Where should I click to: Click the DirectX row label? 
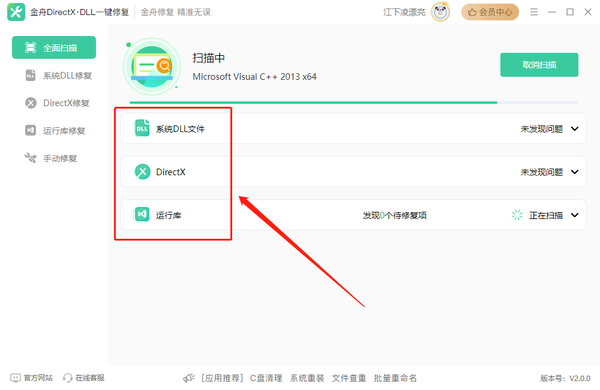(171, 172)
